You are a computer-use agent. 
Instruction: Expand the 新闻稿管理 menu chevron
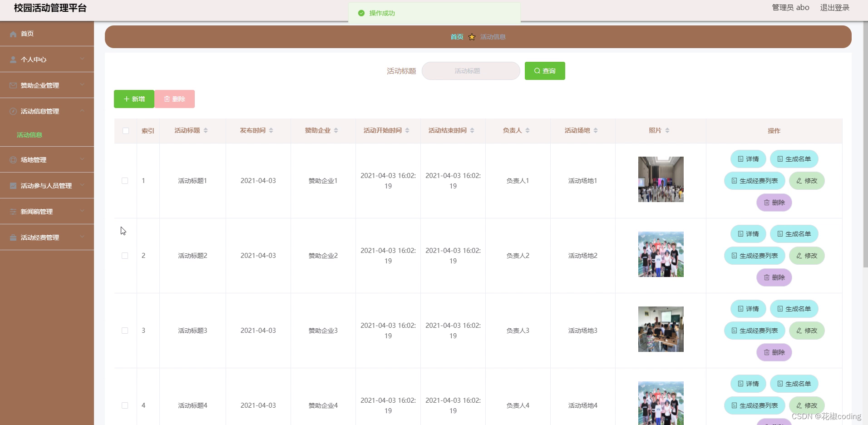(82, 211)
